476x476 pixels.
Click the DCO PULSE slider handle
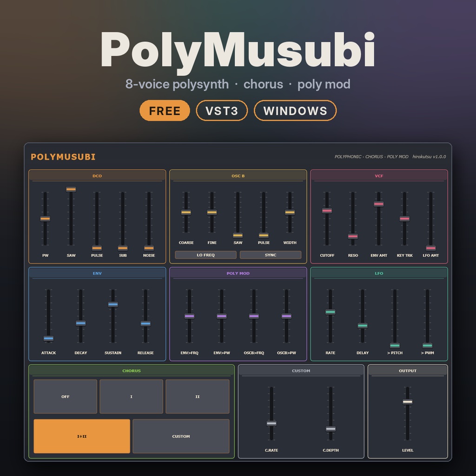click(97, 248)
